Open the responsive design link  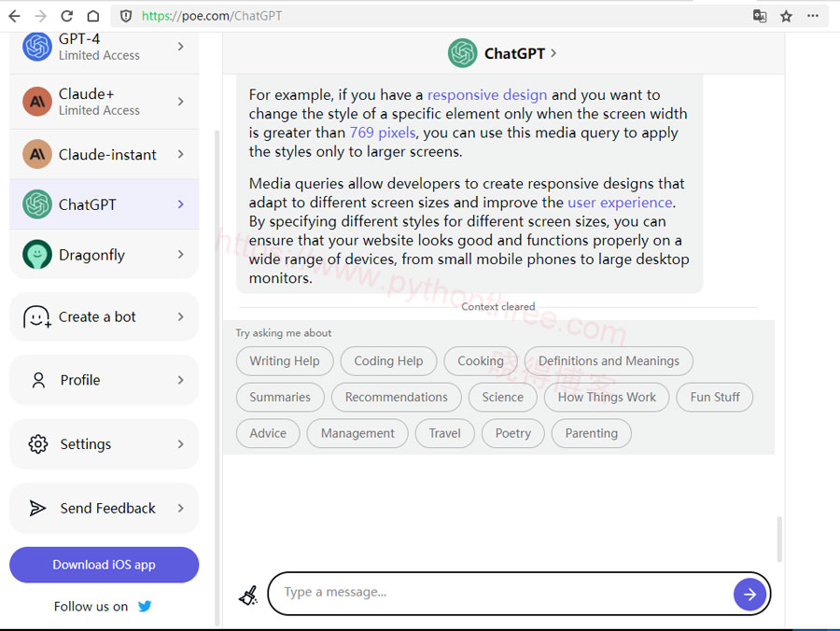click(487, 95)
